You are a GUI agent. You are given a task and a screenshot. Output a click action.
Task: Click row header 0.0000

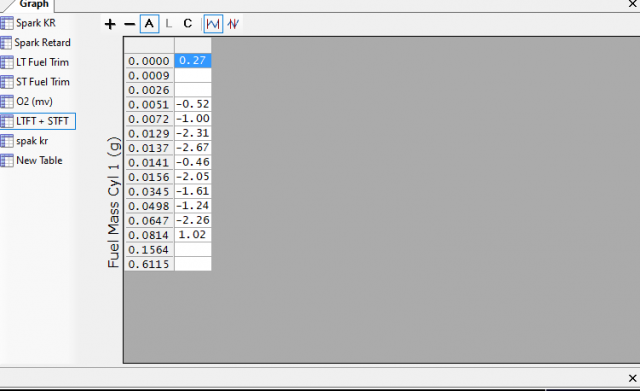click(x=149, y=61)
